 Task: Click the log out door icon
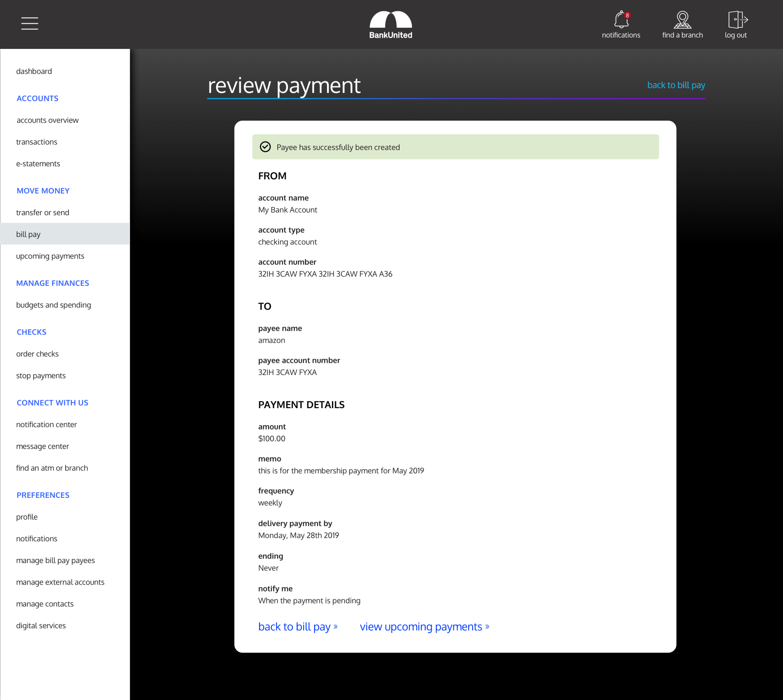737,20
